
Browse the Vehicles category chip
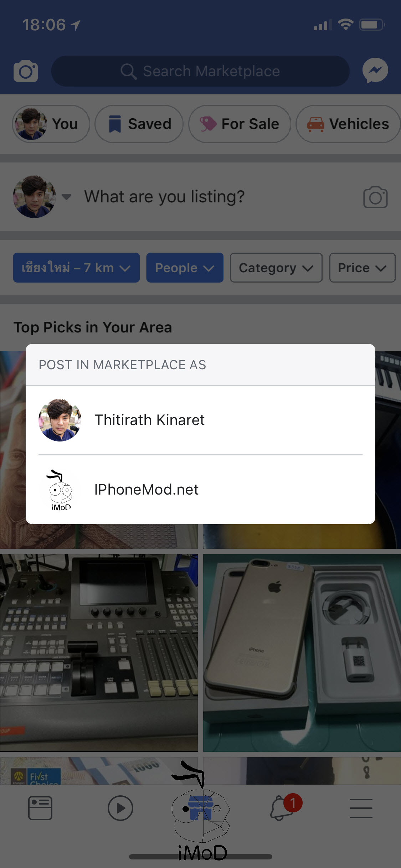click(x=348, y=124)
